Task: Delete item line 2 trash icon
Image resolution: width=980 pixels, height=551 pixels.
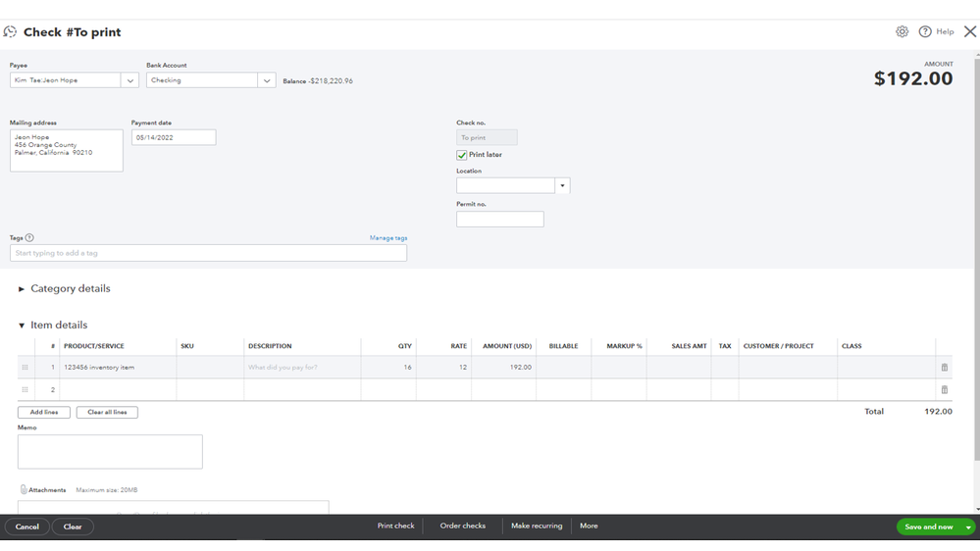Action: (x=945, y=390)
